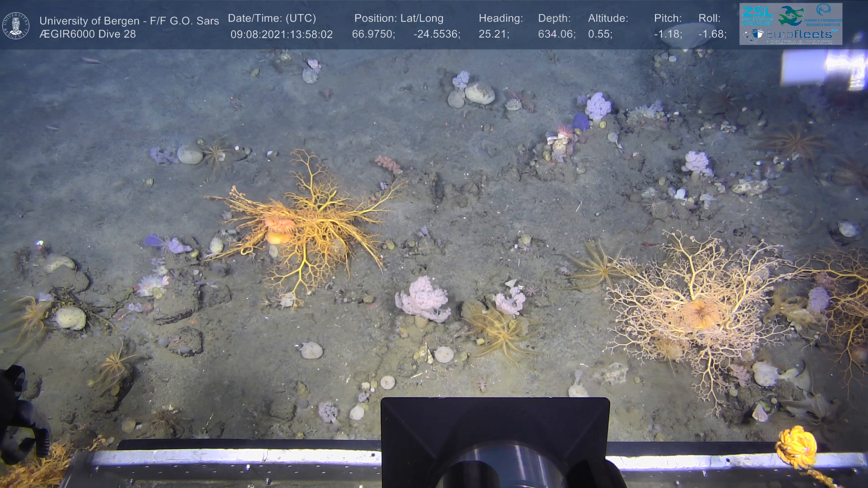Viewport: 868px width, 488px height.
Task: Click the University of Bergen seal logo
Action: [x=16, y=26]
